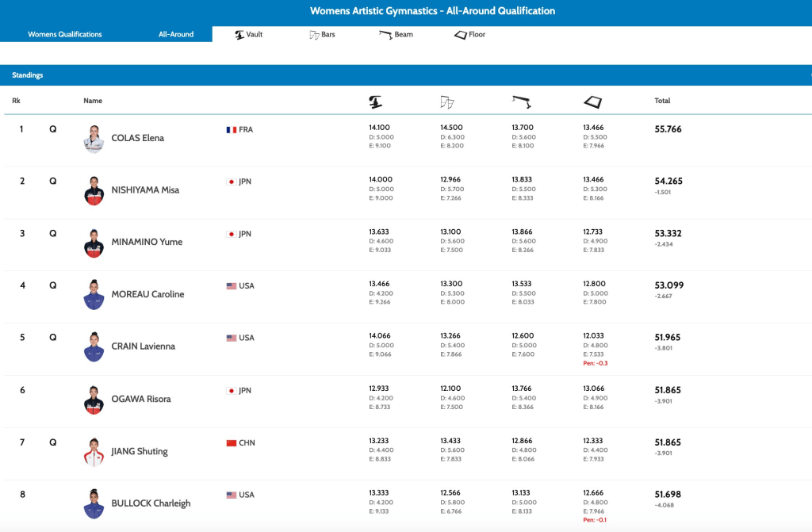This screenshot has width=812, height=532.
Task: Click the China flag beside CHN
Action: (232, 442)
